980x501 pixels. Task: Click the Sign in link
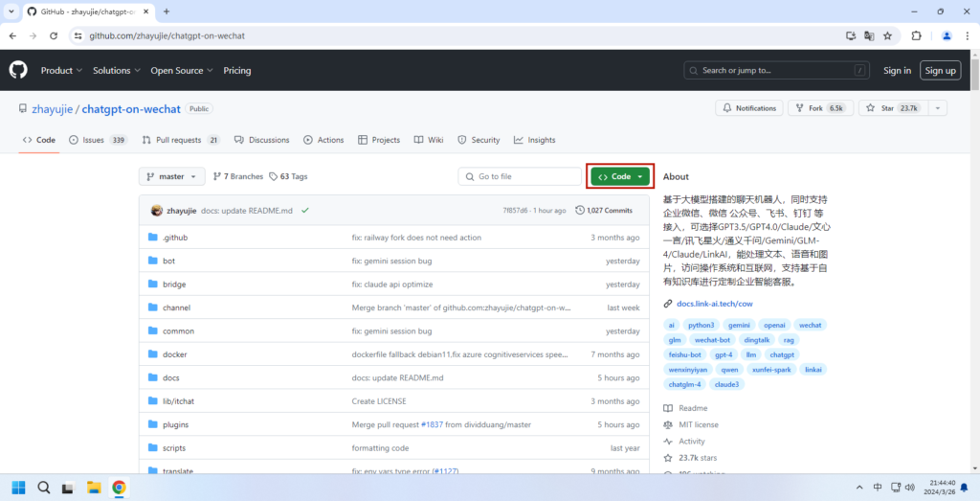pos(897,71)
